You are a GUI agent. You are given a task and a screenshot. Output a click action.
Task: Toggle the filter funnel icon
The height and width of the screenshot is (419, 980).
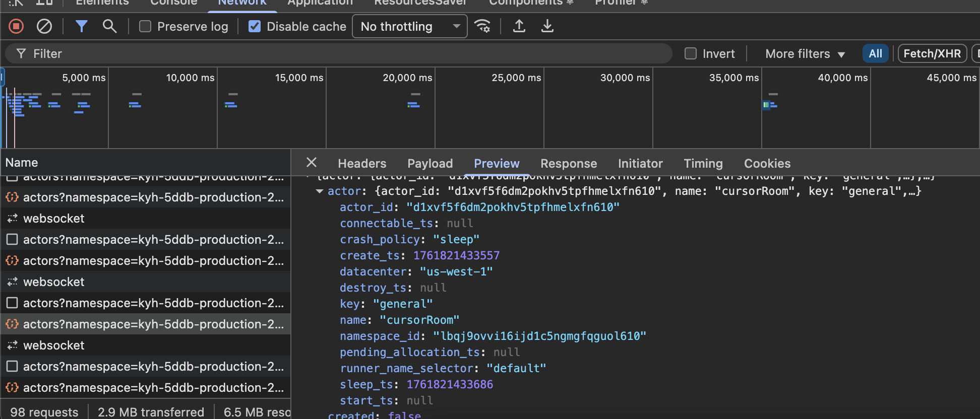point(81,26)
